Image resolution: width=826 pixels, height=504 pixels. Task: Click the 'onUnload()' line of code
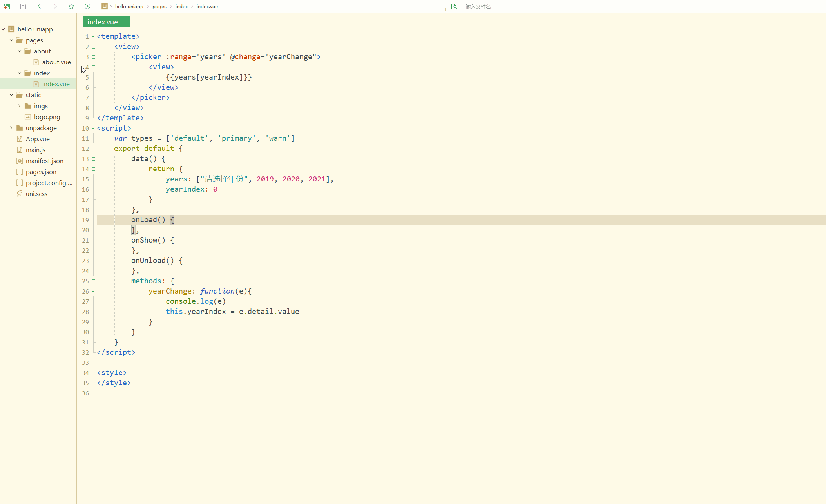[x=157, y=261]
